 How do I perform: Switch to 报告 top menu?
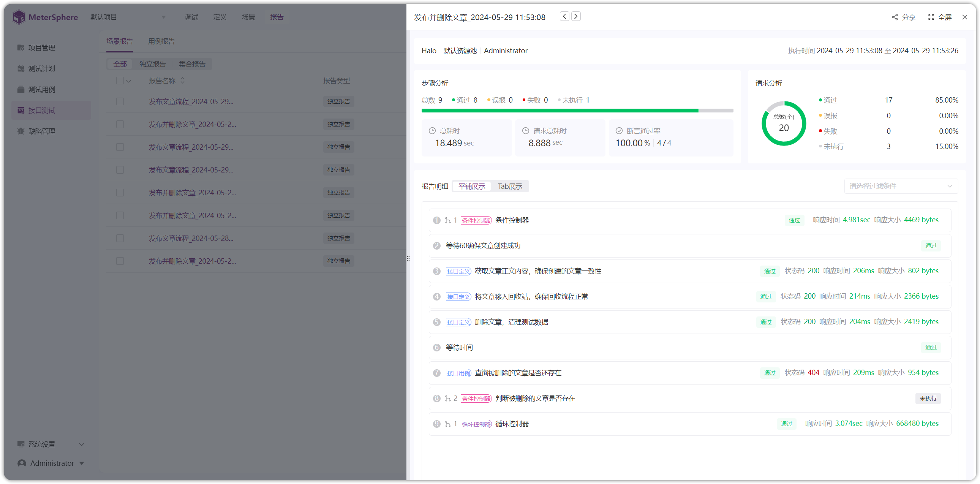point(277,17)
